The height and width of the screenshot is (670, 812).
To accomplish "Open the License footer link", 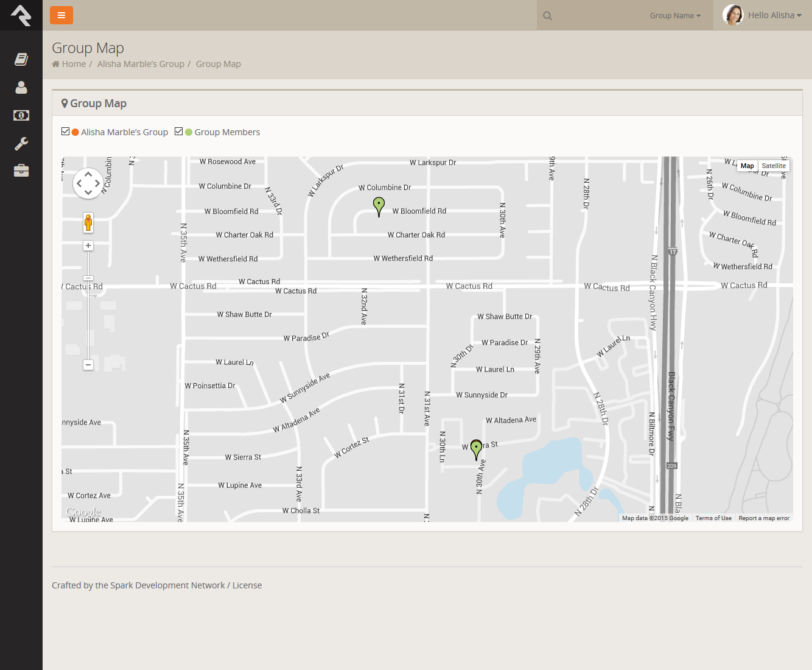I will pyautogui.click(x=247, y=585).
